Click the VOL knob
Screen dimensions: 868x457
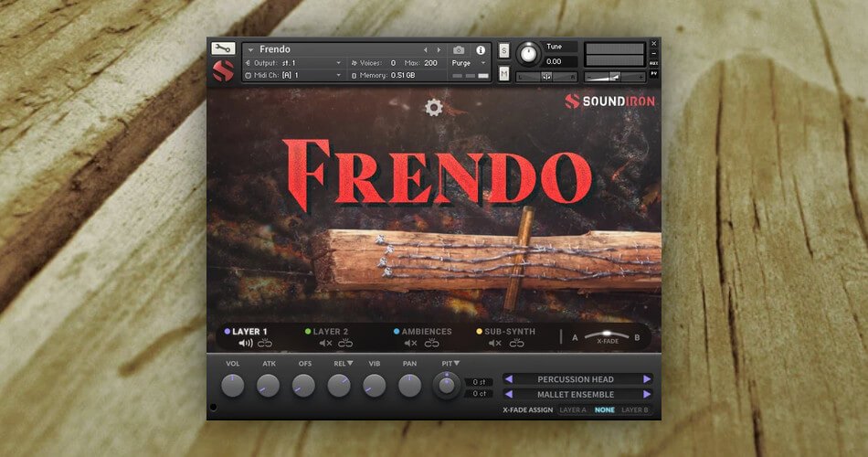[232, 385]
